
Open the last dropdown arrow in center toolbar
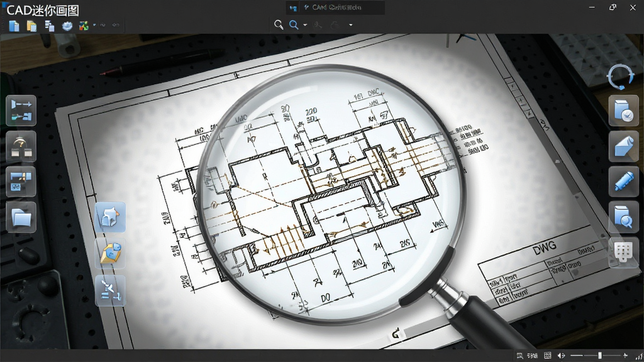[350, 25]
